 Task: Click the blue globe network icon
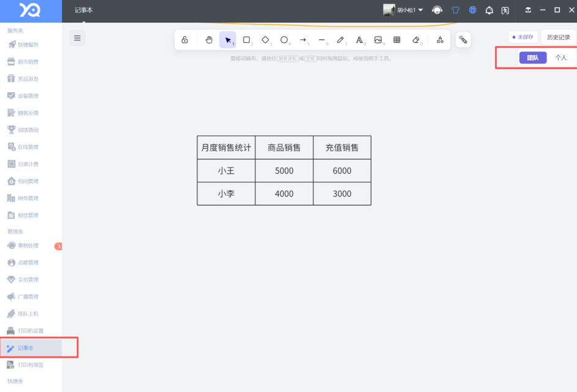472,10
